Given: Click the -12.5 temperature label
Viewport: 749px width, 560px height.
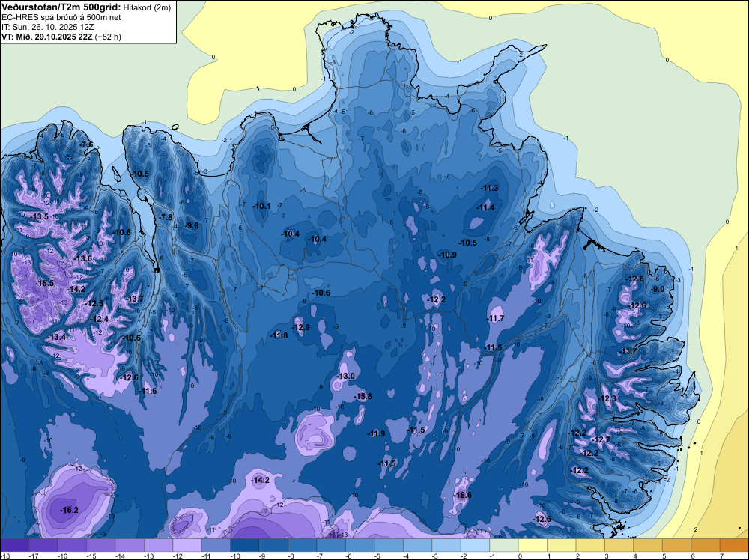Looking at the screenshot, I should click(94, 304).
